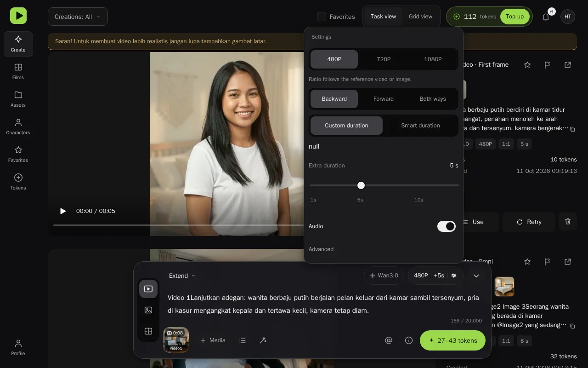Click the Extra duration slider handle
Image resolution: width=588 pixels, height=368 pixels.
click(361, 185)
